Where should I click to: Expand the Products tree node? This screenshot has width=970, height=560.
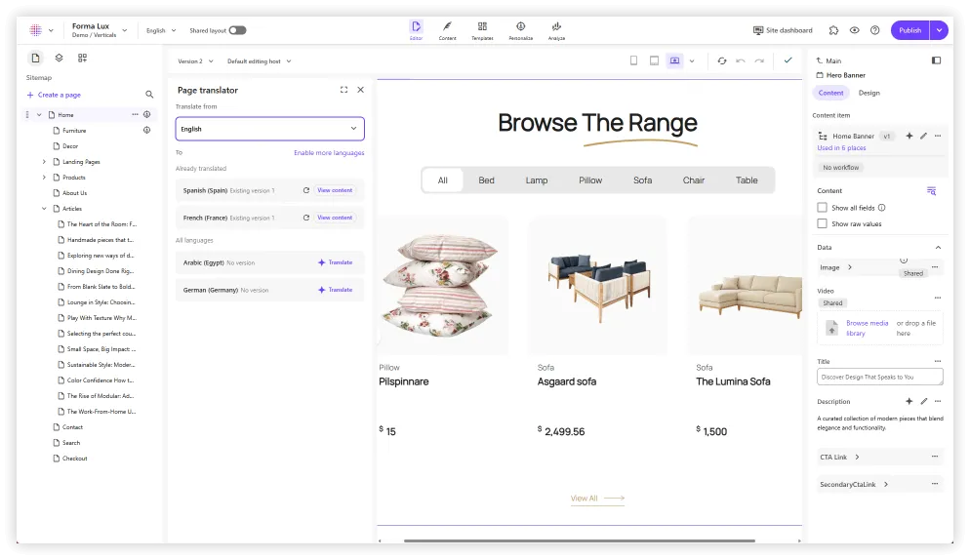click(x=44, y=178)
